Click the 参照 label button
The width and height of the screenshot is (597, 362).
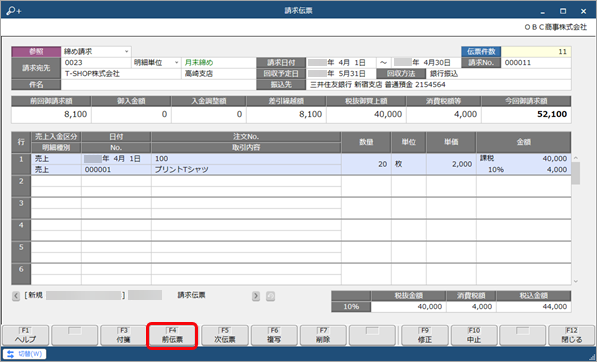tap(36, 51)
